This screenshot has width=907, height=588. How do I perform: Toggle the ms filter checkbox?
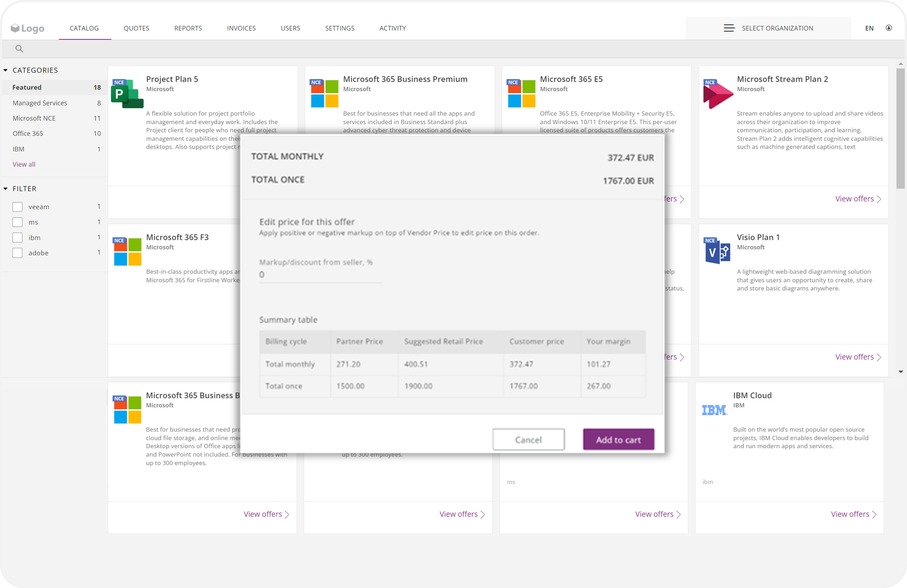tap(18, 222)
